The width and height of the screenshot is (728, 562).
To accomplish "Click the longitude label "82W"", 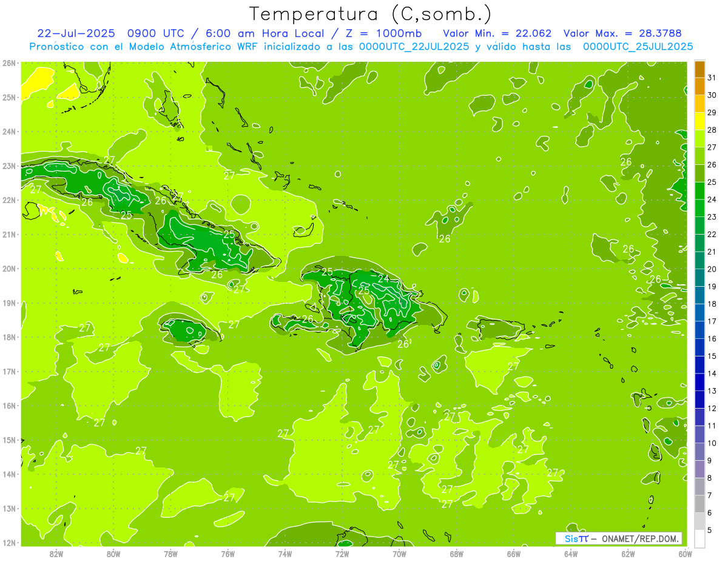I will point(56,554).
